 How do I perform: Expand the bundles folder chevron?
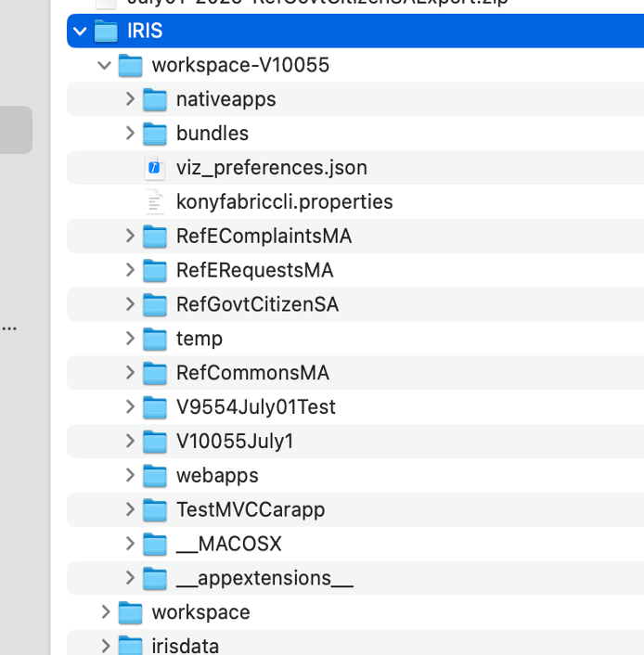click(130, 134)
